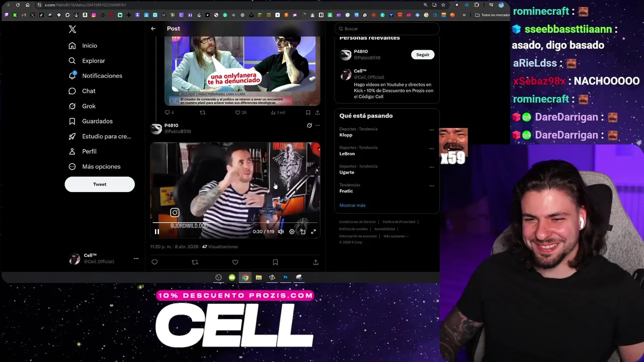Seek on the video progress bar
Image resolution: width=644 pixels, height=362 pixels.
[x=235, y=222]
